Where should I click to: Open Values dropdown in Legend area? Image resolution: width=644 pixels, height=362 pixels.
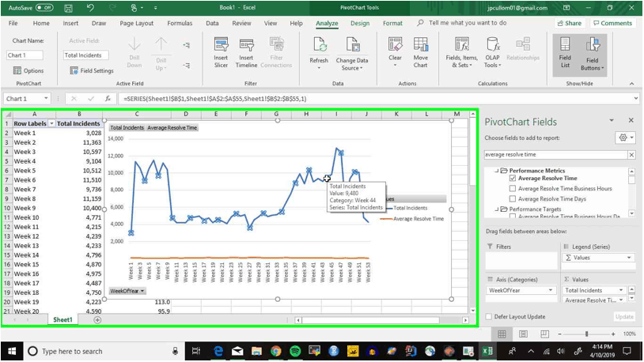(629, 258)
